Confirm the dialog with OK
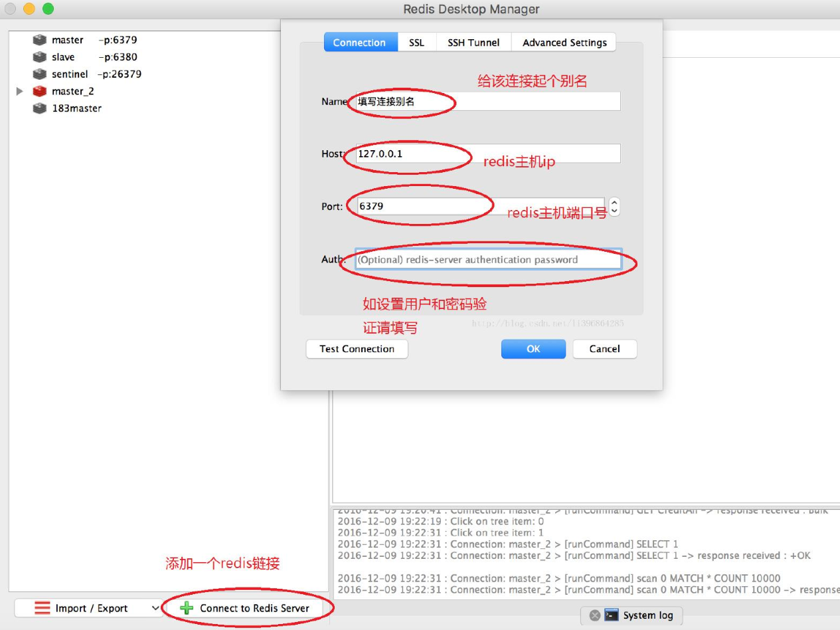Image resolution: width=840 pixels, height=630 pixels. 533,349
